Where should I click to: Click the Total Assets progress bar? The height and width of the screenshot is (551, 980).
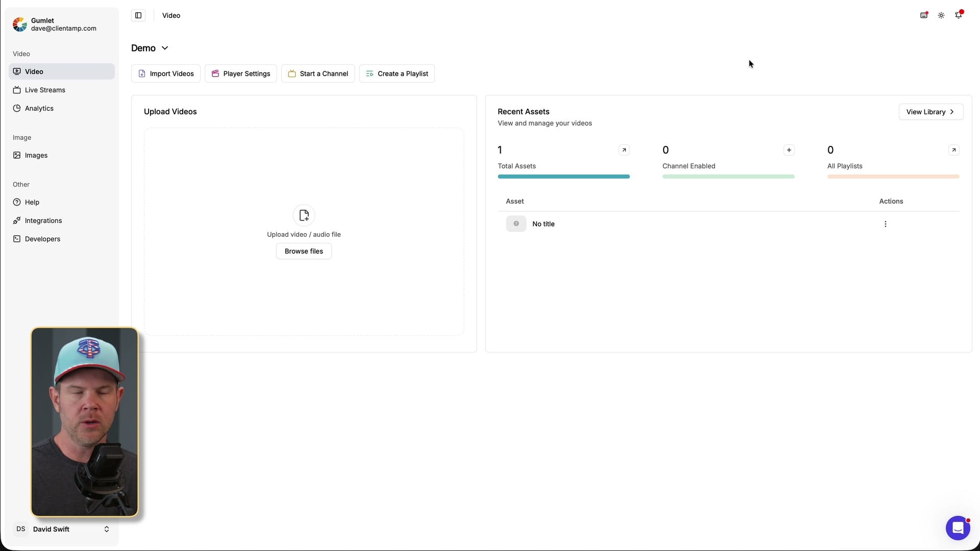click(x=563, y=177)
